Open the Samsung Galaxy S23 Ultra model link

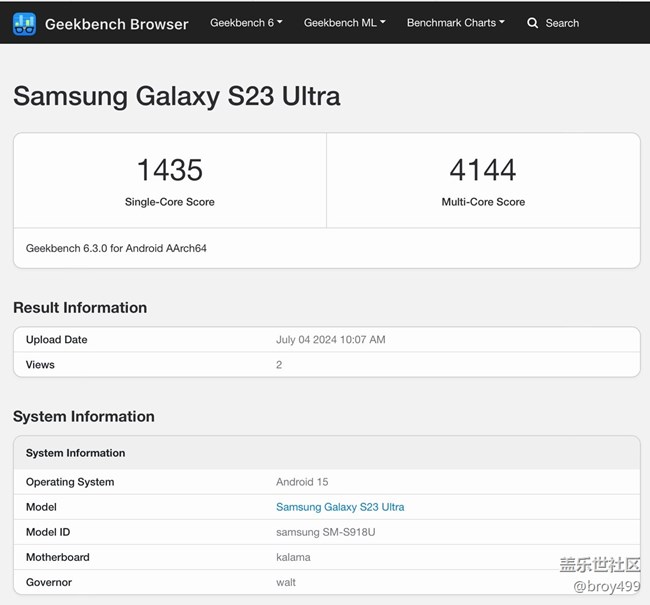(340, 507)
